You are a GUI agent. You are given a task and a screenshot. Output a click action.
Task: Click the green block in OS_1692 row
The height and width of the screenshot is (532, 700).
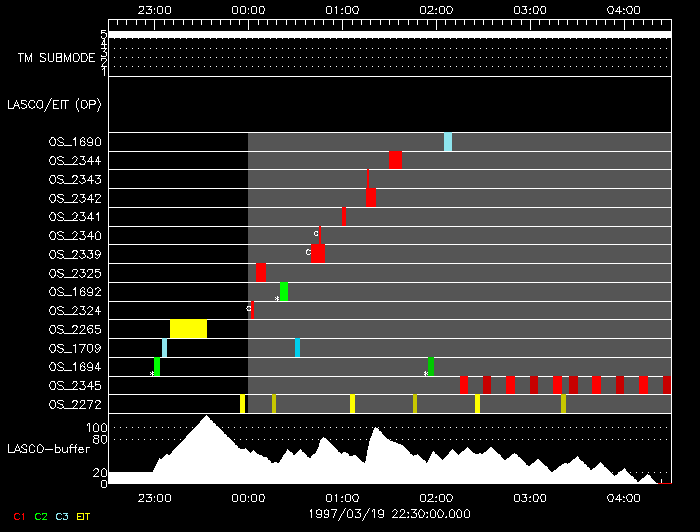284,292
